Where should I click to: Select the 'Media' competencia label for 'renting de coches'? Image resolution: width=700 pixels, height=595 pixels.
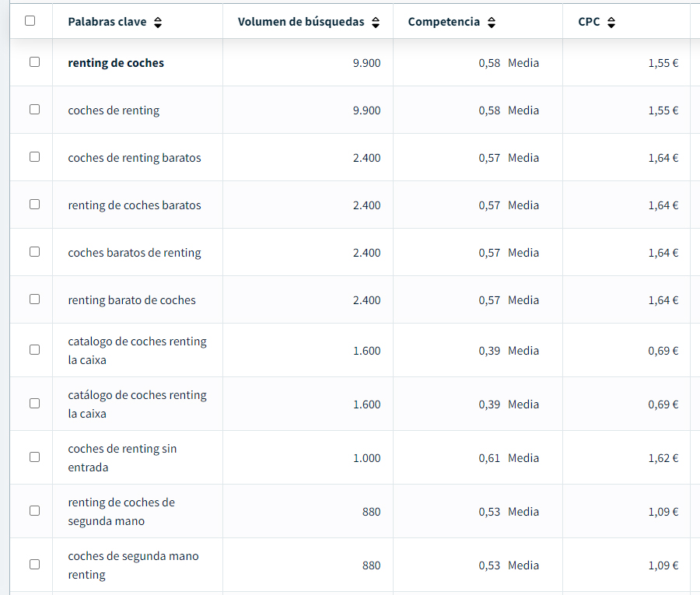point(523,62)
